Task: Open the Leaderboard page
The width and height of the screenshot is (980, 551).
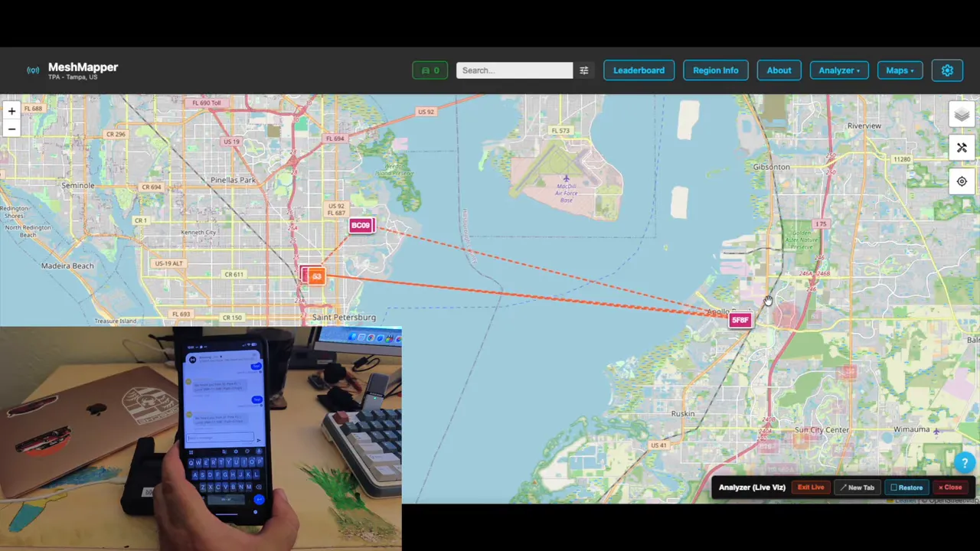Action: point(639,70)
